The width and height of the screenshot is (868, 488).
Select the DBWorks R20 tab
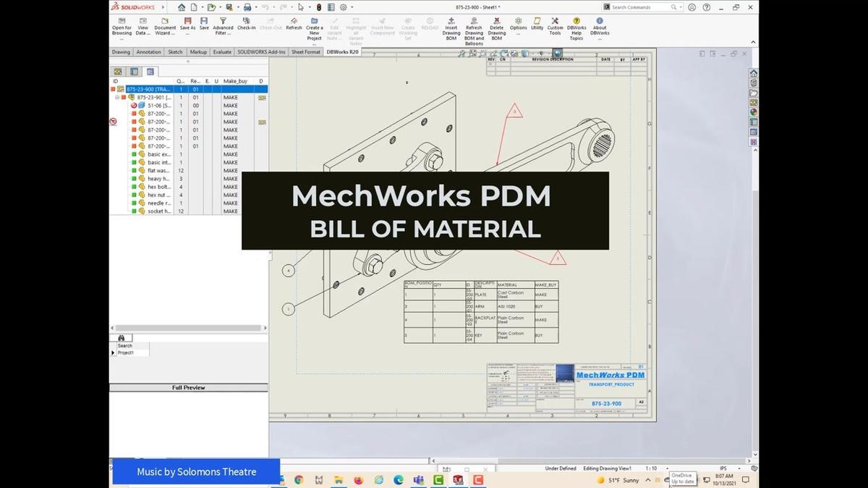[343, 52]
